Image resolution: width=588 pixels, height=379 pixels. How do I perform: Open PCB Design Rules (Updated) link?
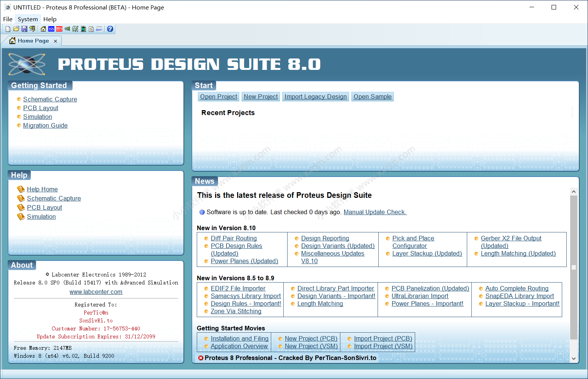point(236,250)
